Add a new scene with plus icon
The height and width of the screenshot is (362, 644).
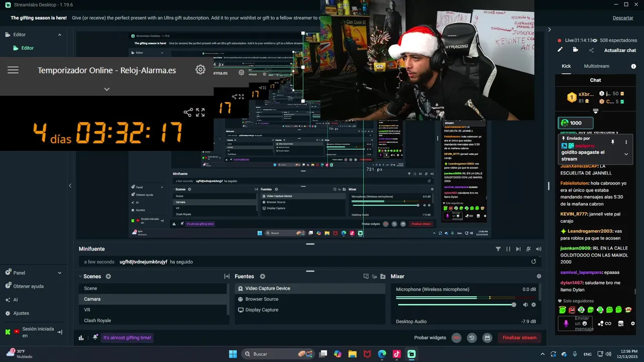pyautogui.click(x=108, y=277)
